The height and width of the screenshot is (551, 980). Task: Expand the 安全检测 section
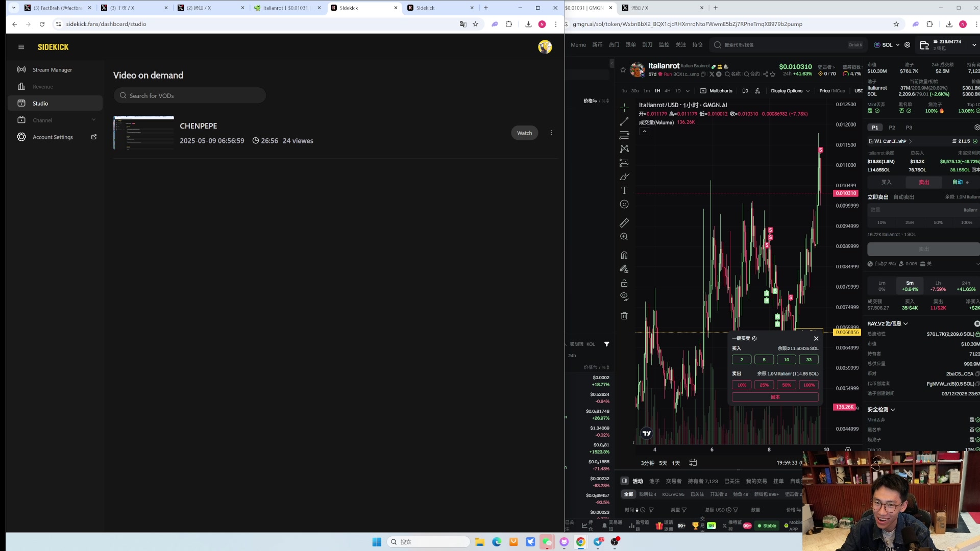tap(881, 409)
